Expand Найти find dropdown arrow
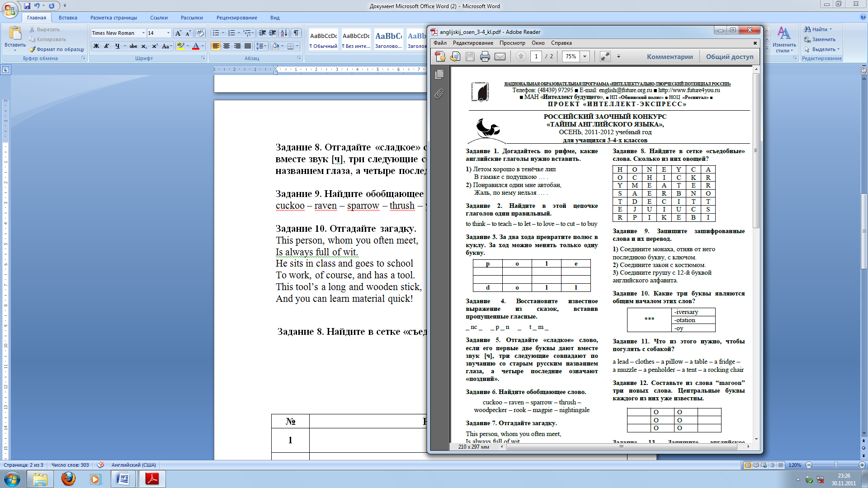Viewport: 868px width, 488px height. (830, 29)
